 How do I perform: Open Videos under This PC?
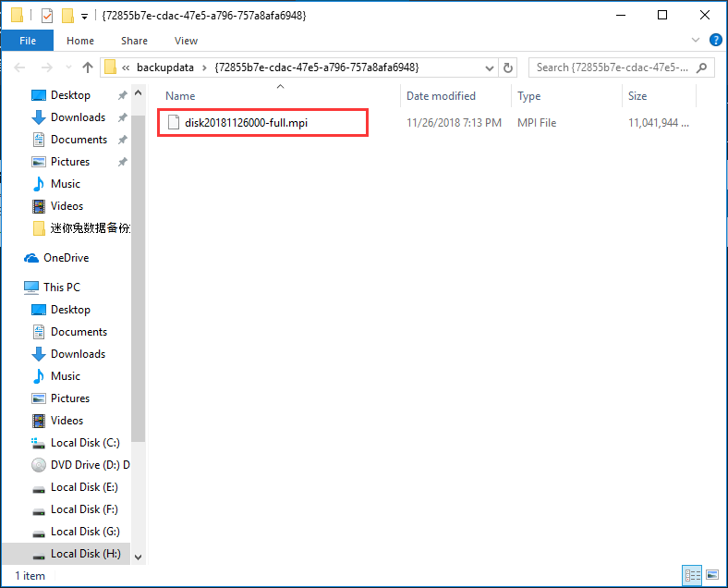point(67,421)
